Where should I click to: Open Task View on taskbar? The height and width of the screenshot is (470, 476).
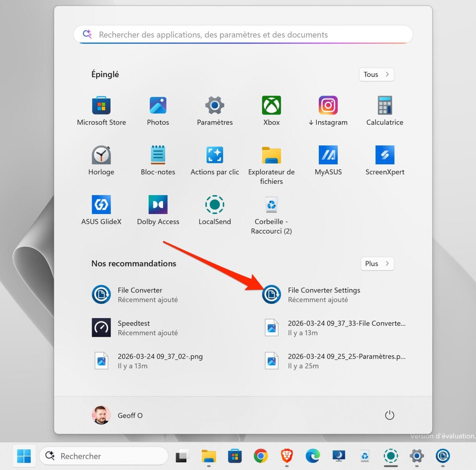182,456
